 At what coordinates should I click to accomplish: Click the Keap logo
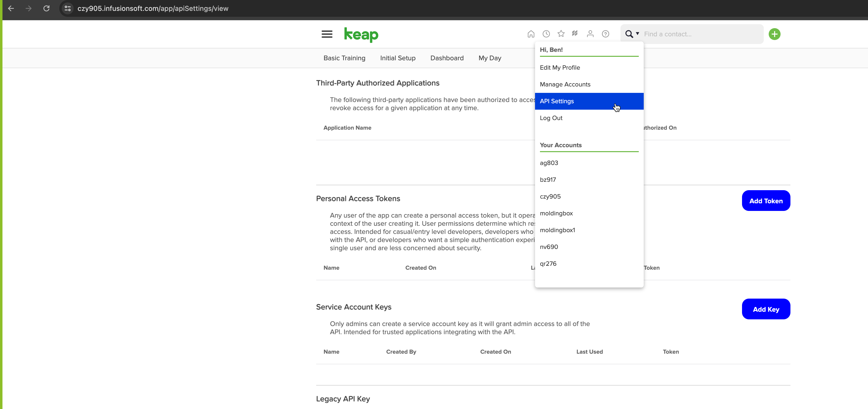pos(361,34)
